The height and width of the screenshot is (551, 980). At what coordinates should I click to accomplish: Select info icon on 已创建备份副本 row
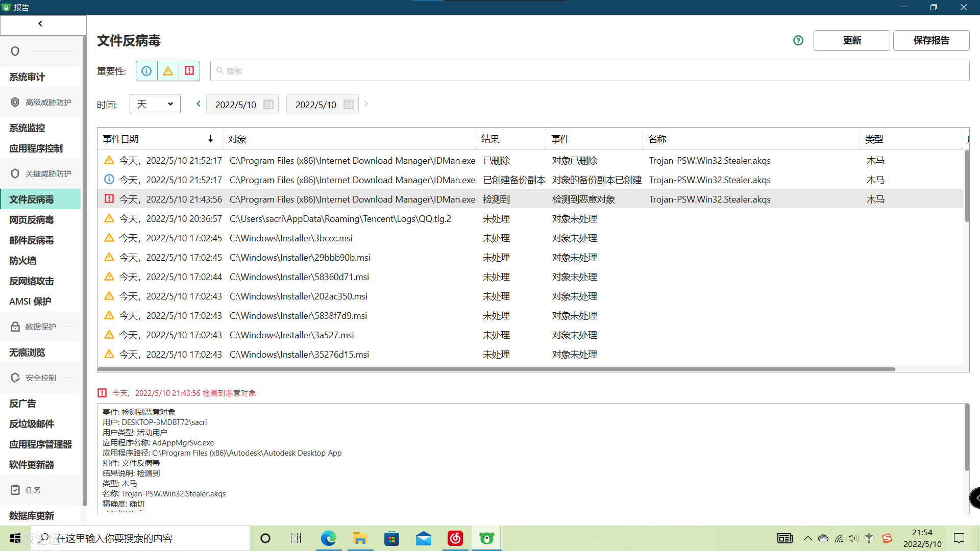(109, 179)
